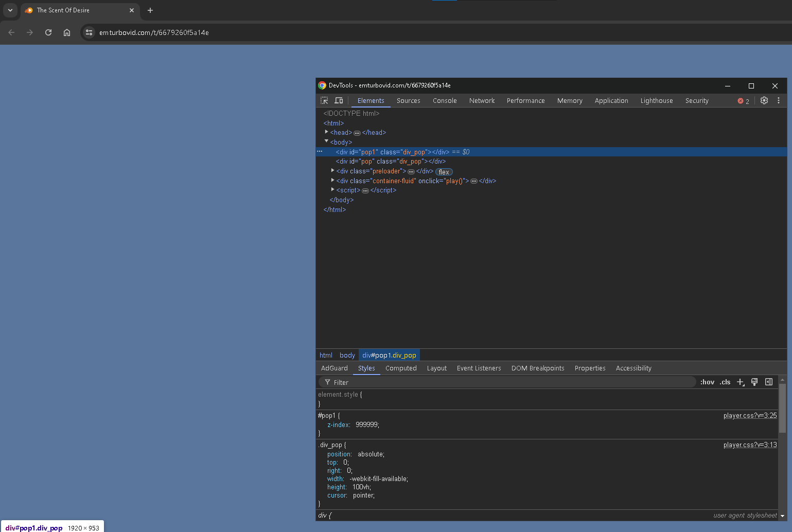The height and width of the screenshot is (532, 792).
Task: Click the toggle computed styles sidebar icon
Action: pyautogui.click(x=769, y=382)
